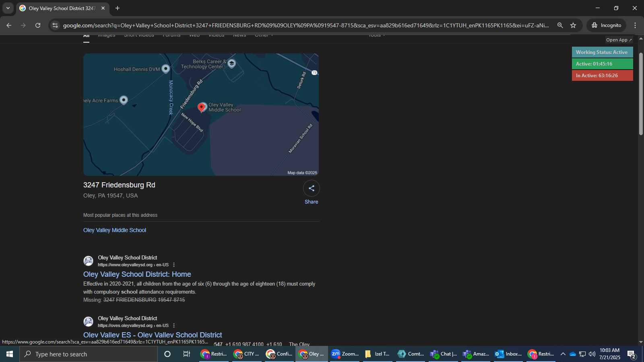Click the Oley Valley School District favicon of first result
Screen dimensions: 644x362
[x=89, y=261]
